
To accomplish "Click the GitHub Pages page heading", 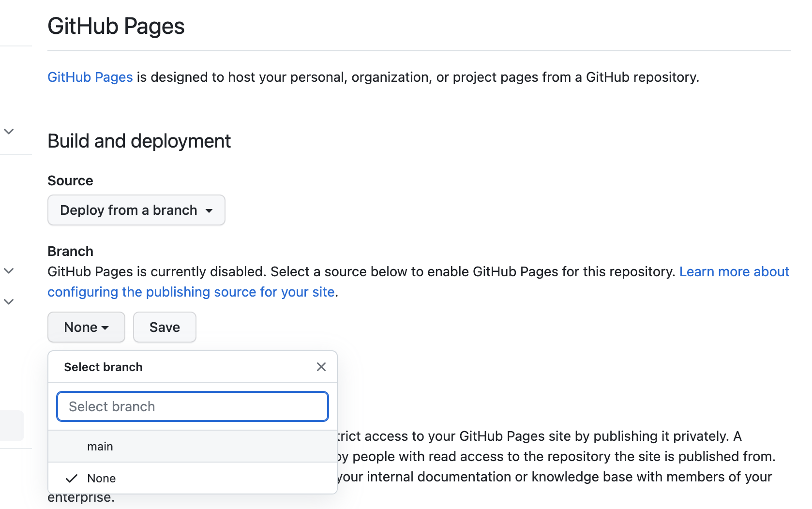I will pyautogui.click(x=116, y=26).
